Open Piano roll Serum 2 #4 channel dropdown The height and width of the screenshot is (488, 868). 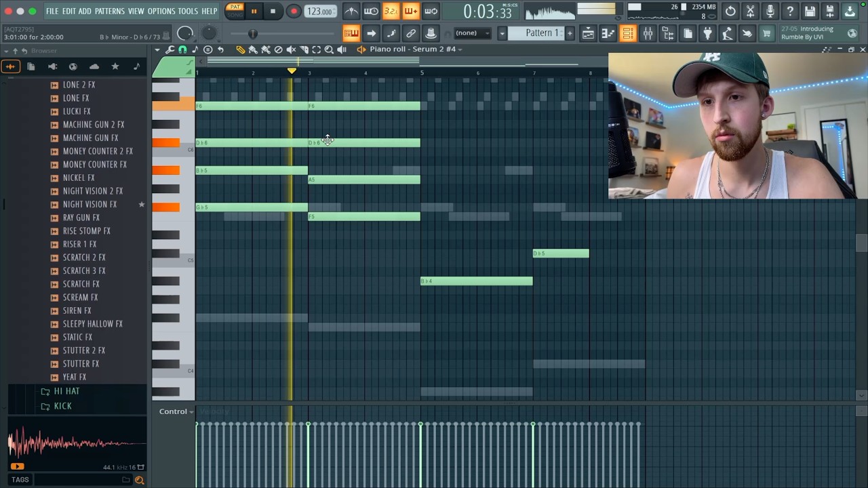(416, 49)
